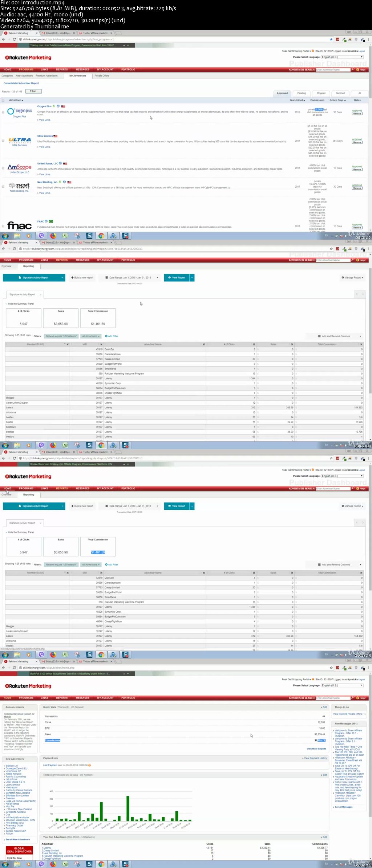Click the US flag icon beside Ultra Services
Screen dimensions: 372x868
tap(55, 136)
